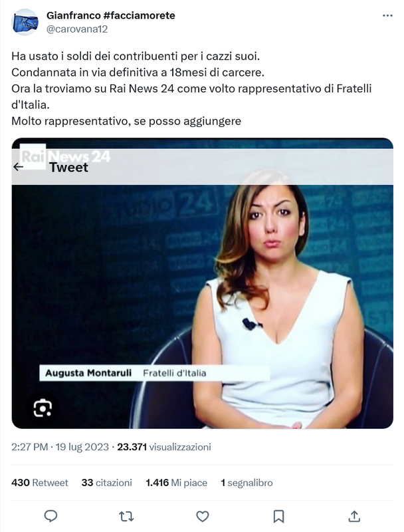The height and width of the screenshot is (532, 404).
Task: Bookmark this tweet with the bookmark icon
Action: click(x=279, y=516)
